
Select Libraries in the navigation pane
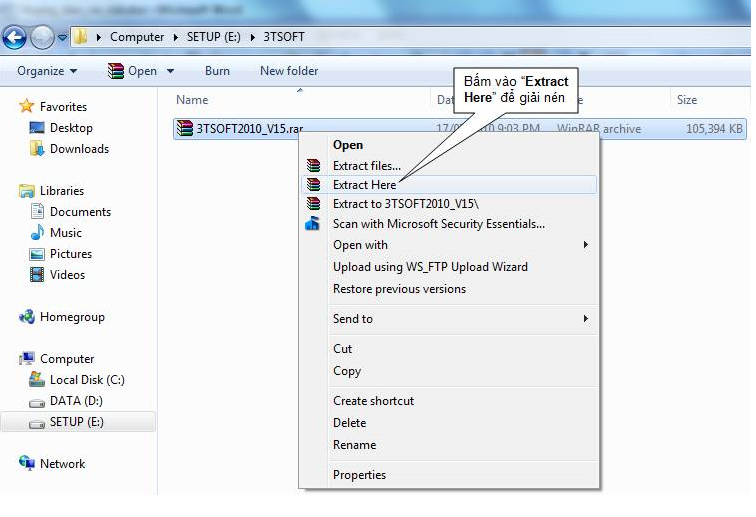pyautogui.click(x=62, y=191)
